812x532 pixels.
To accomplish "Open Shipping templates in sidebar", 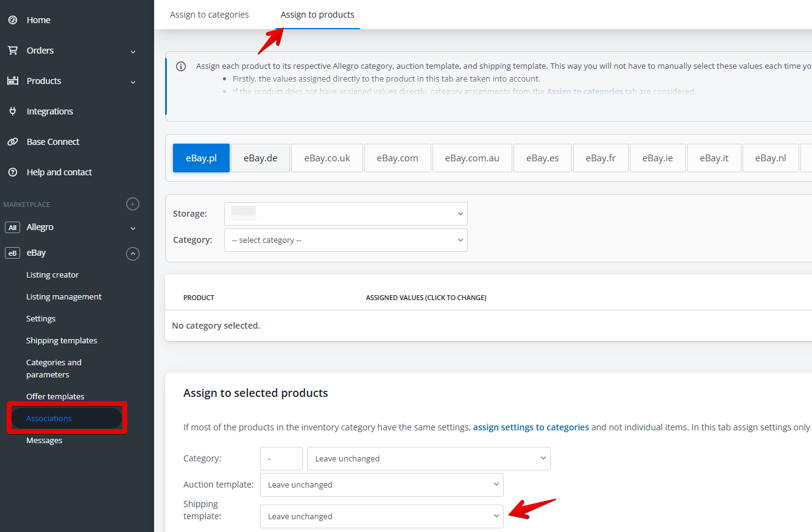I will [62, 340].
